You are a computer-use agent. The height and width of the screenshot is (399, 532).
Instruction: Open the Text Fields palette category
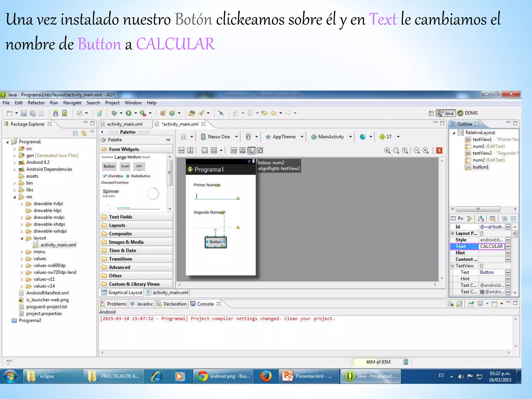tap(136, 217)
